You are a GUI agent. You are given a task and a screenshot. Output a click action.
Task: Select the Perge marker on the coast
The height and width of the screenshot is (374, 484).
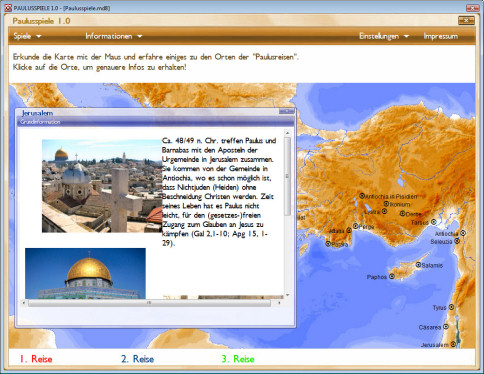click(x=355, y=226)
